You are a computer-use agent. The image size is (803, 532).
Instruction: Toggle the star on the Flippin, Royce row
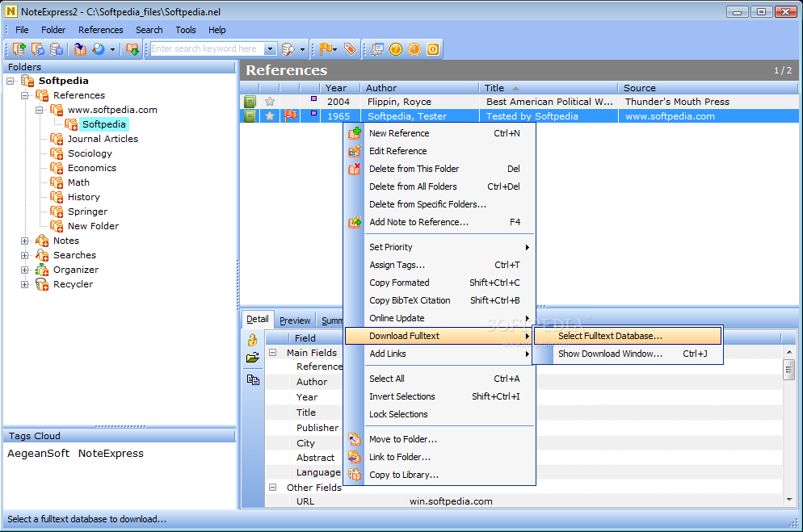tap(270, 102)
